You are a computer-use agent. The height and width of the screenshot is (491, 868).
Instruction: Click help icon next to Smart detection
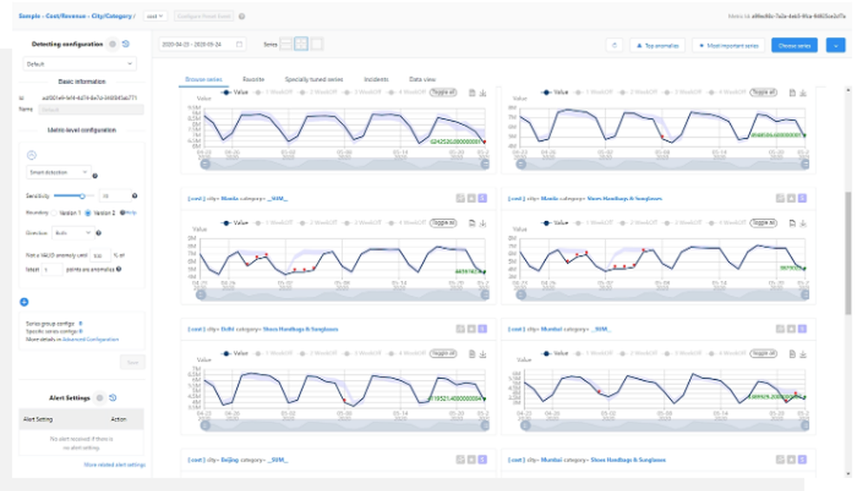[95, 175]
